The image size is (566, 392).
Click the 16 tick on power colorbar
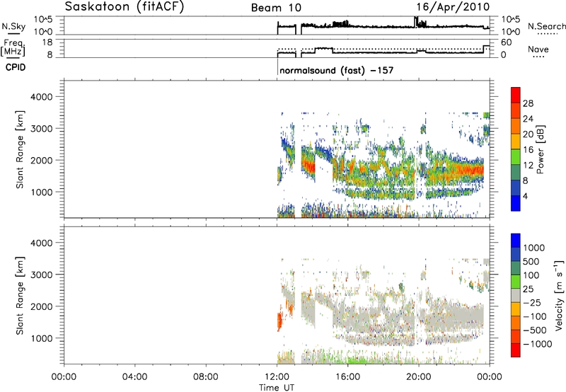[x=528, y=150]
